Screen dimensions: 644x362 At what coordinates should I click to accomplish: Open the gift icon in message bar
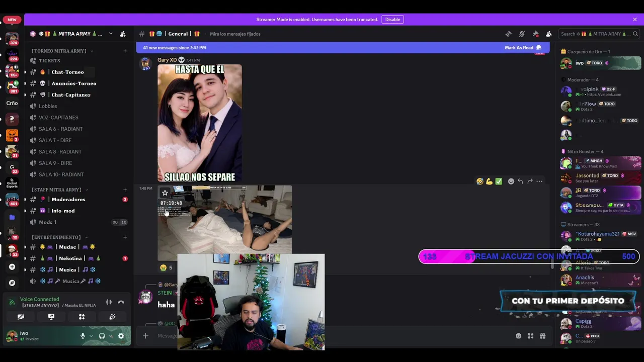click(542, 336)
